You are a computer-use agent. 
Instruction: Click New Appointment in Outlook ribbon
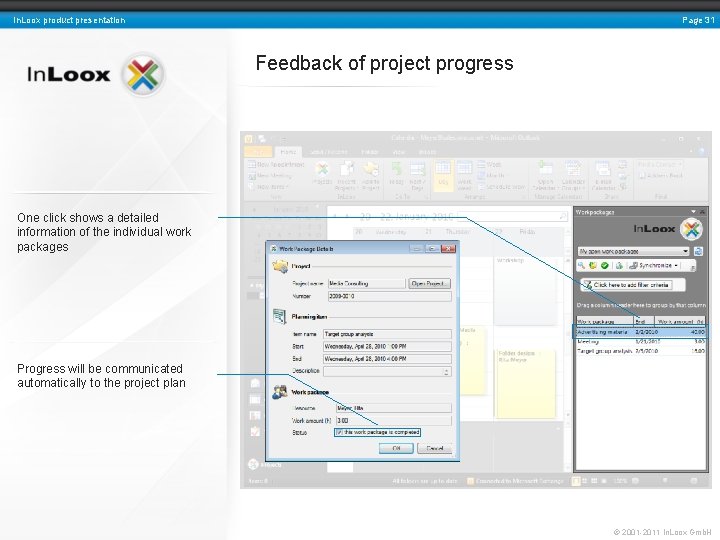click(276, 164)
